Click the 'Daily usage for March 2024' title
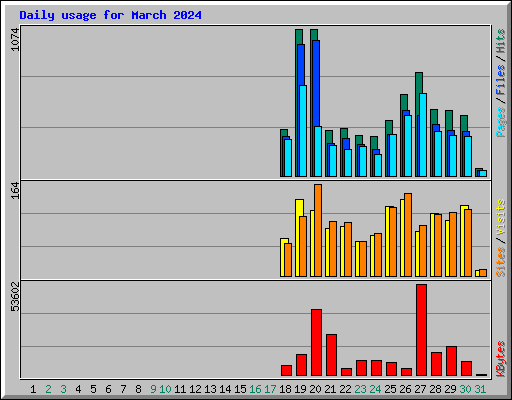 click(x=110, y=15)
